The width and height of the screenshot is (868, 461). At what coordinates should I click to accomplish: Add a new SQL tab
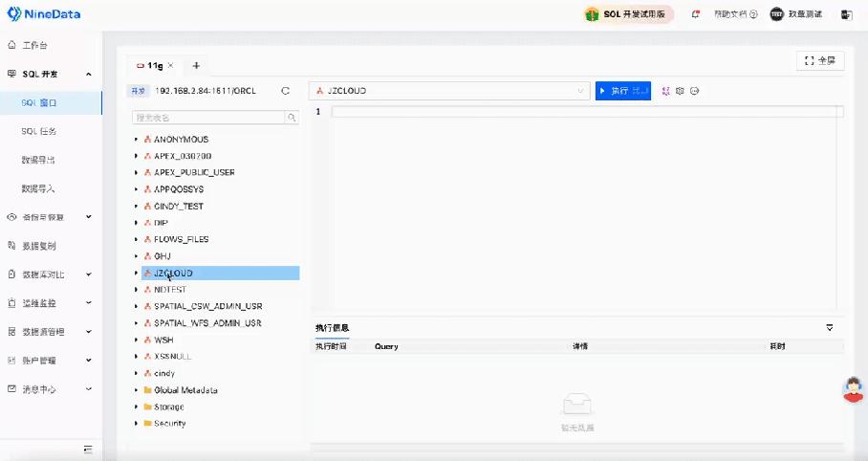coord(196,65)
